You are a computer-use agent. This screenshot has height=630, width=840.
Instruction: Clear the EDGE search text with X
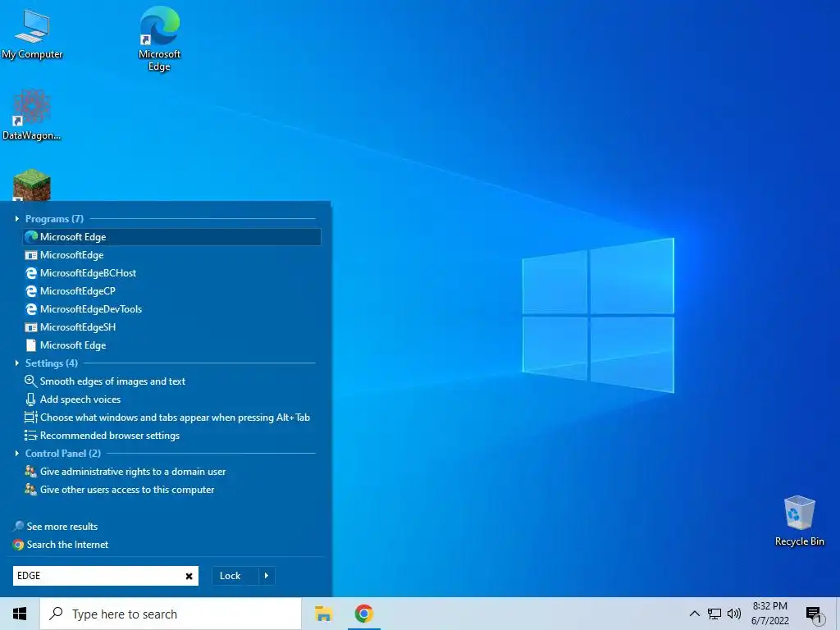tap(189, 576)
